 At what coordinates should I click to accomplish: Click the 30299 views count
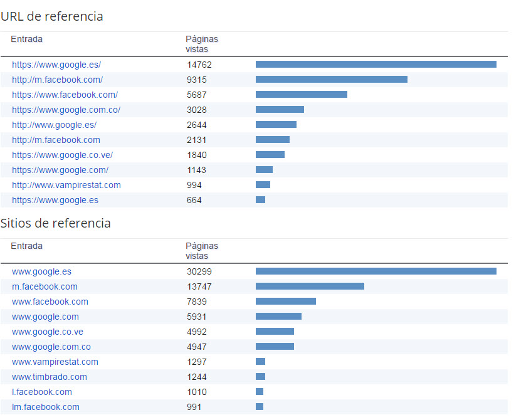199,271
